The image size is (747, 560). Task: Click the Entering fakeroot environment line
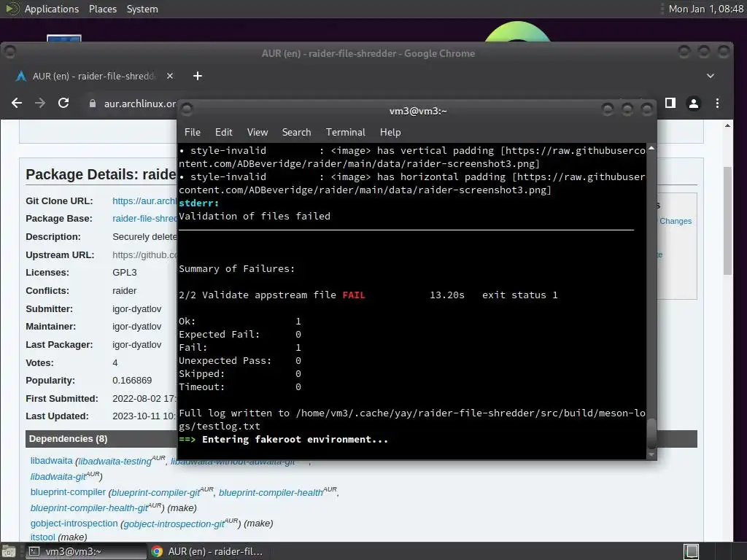(x=284, y=440)
